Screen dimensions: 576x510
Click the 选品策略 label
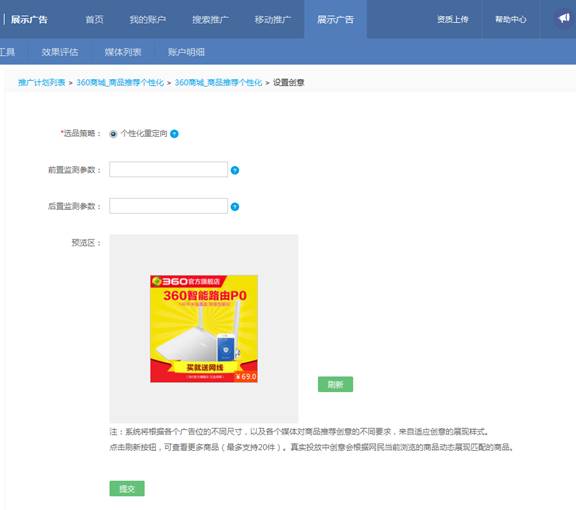click(81, 133)
